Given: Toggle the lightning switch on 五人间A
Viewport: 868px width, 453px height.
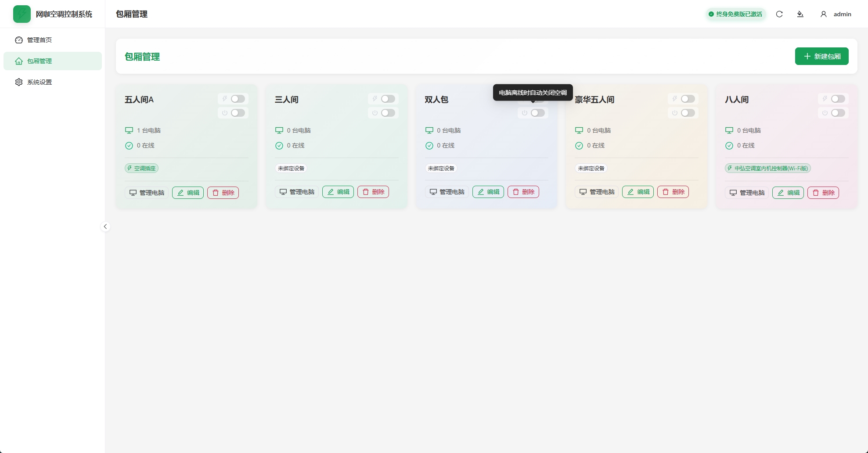Looking at the screenshot, I should (238, 99).
